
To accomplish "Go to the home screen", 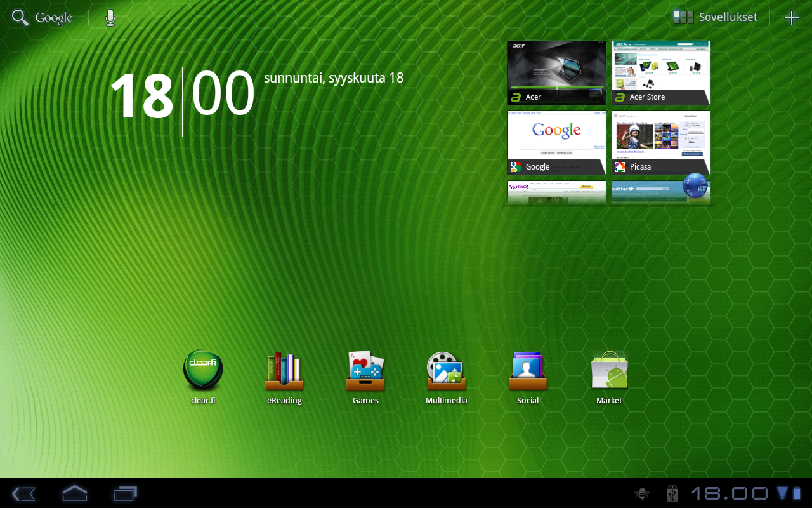I will coord(74,493).
